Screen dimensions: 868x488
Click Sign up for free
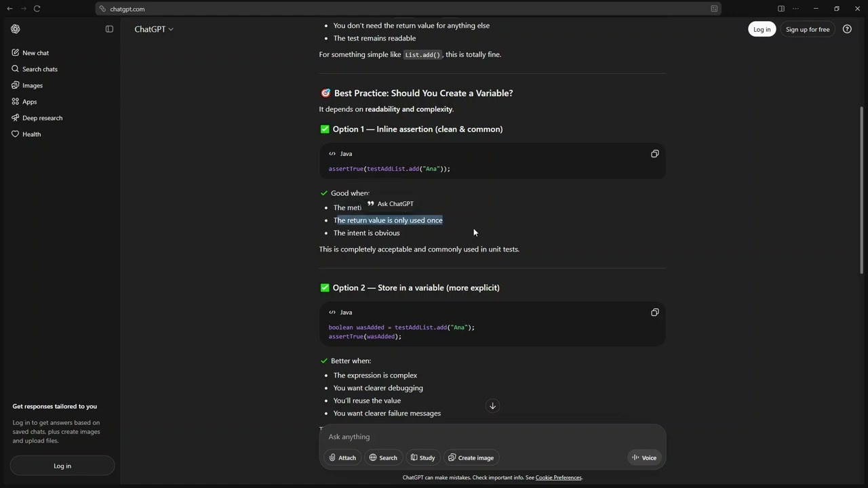pyautogui.click(x=807, y=29)
